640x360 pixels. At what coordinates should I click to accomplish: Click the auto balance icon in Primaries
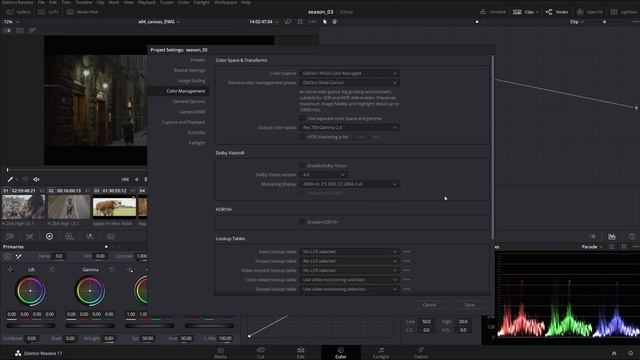7,256
